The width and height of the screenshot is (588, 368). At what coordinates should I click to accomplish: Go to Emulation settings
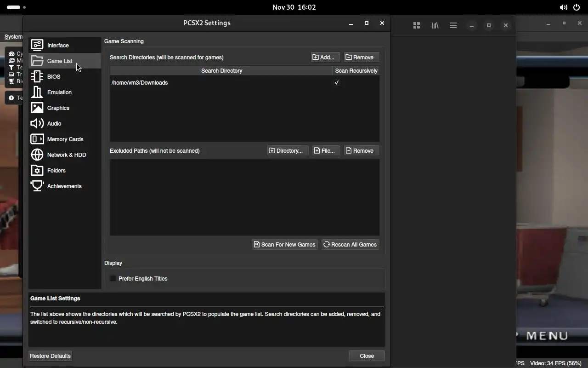pyautogui.click(x=64, y=92)
